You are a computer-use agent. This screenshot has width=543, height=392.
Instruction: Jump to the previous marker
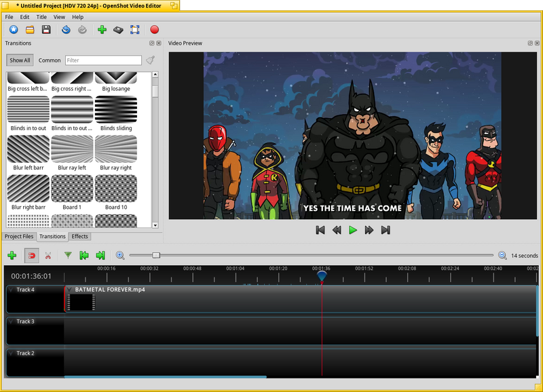tap(84, 256)
